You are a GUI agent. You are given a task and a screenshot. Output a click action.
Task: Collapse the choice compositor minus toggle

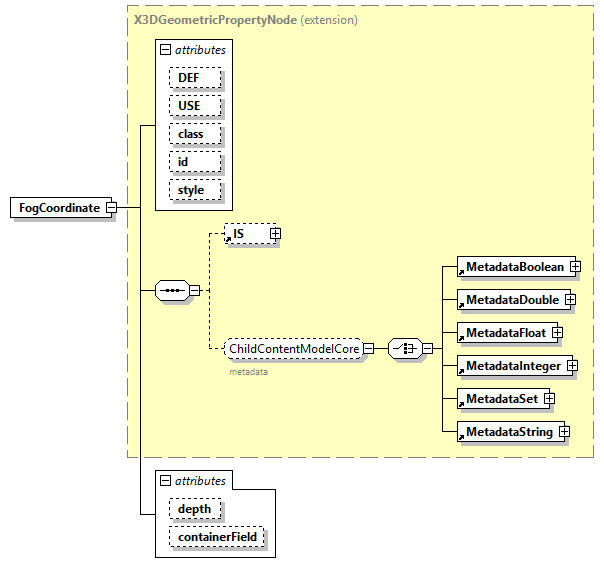click(x=427, y=348)
